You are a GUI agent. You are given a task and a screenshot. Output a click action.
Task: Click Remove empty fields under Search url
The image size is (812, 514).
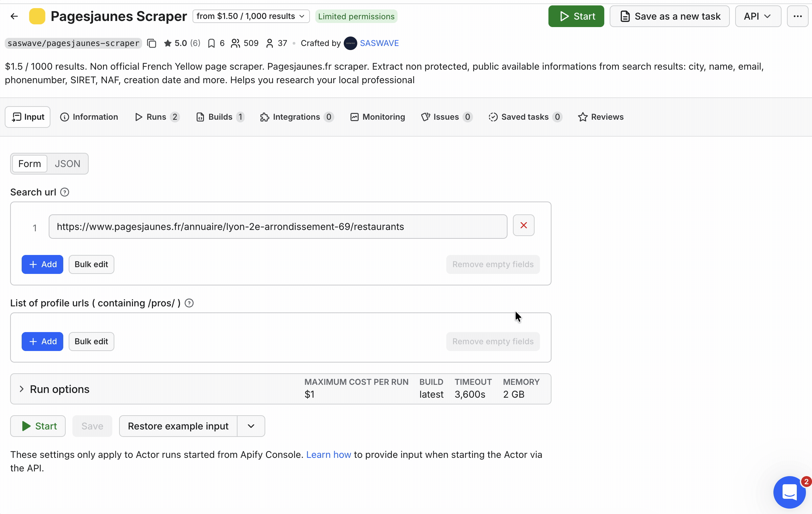493,264
